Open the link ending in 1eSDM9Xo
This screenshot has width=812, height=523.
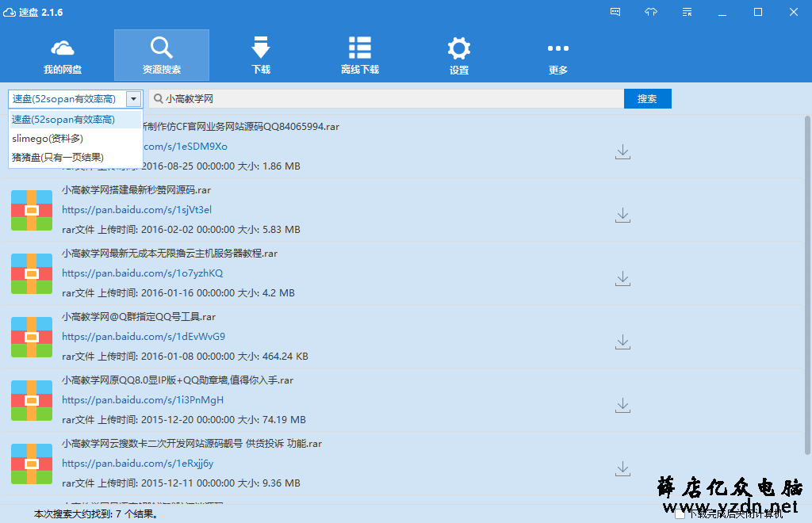186,147
